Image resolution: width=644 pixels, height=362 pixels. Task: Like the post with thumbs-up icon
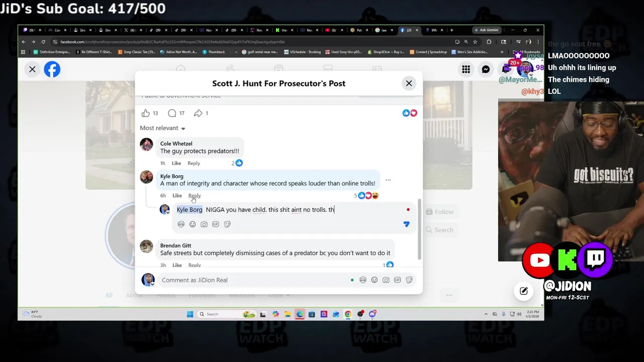tap(145, 113)
